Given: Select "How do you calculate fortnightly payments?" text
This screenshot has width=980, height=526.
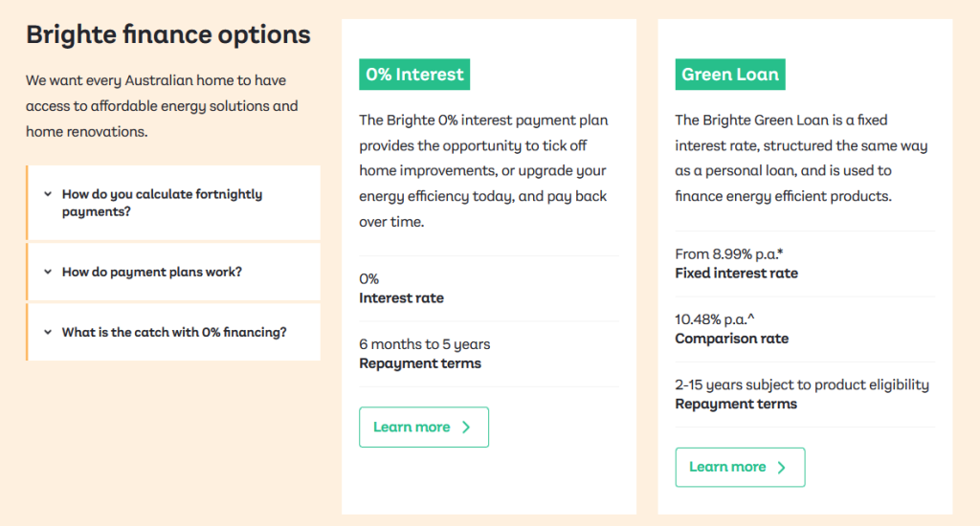Looking at the screenshot, I should [162, 202].
